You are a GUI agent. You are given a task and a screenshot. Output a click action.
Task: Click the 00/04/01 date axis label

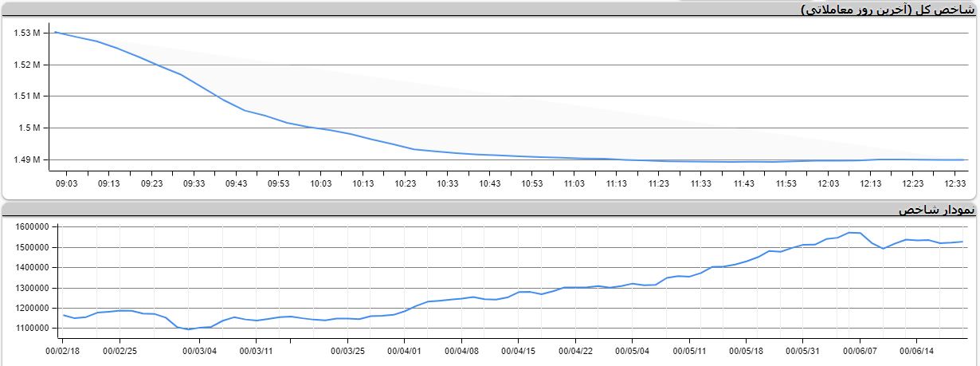pyautogui.click(x=405, y=350)
